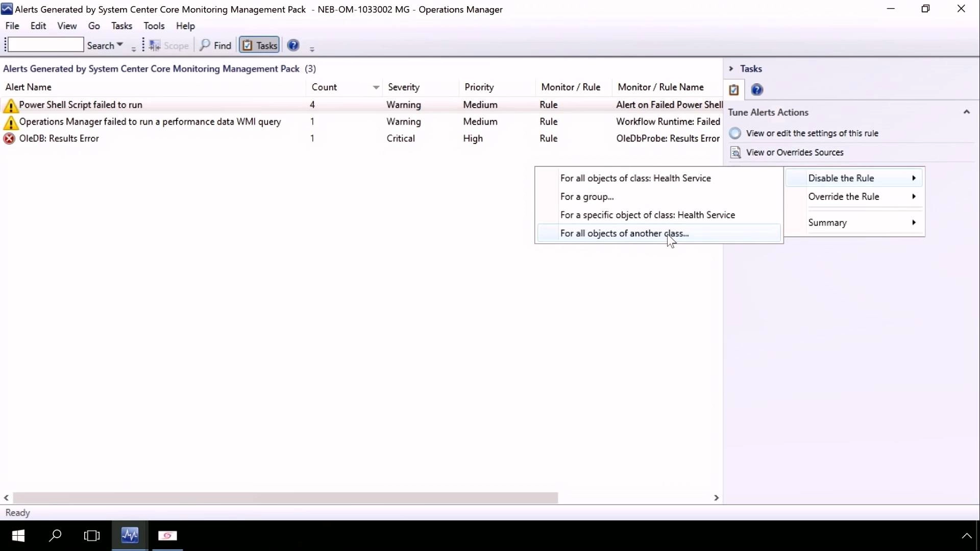Click the scroll right arrow
This screenshot has width=980, height=551.
pyautogui.click(x=716, y=497)
